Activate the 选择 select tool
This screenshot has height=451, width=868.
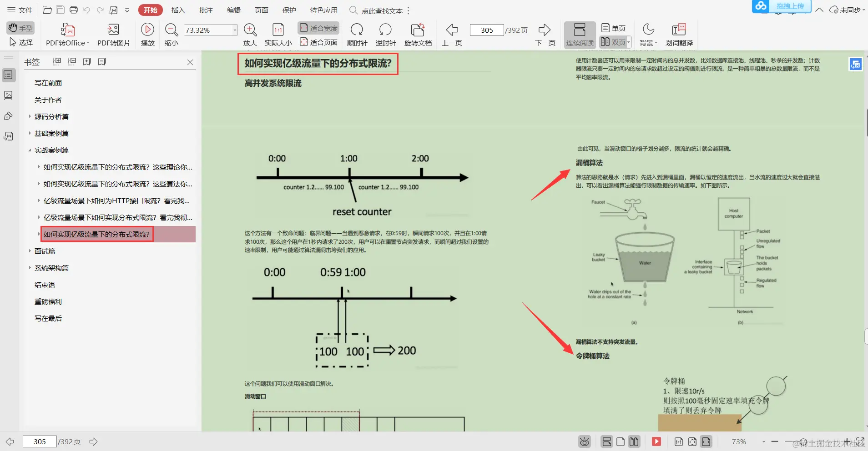(21, 42)
